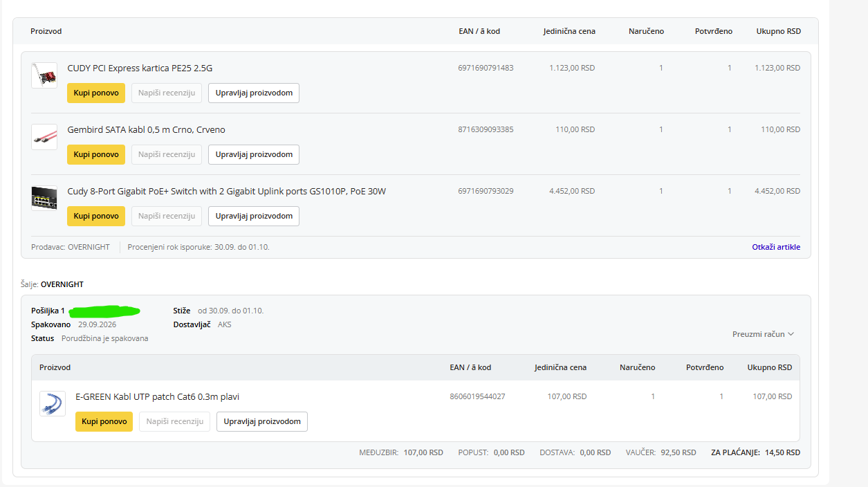Open E-GREEN Kabl UTP patch Cat6 title
This screenshot has height=487, width=868.
pos(157,396)
